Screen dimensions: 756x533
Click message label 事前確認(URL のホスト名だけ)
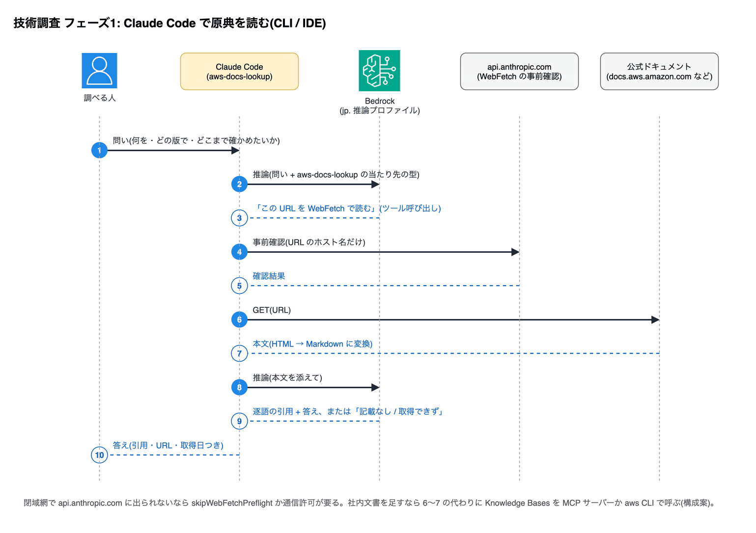[x=309, y=242]
